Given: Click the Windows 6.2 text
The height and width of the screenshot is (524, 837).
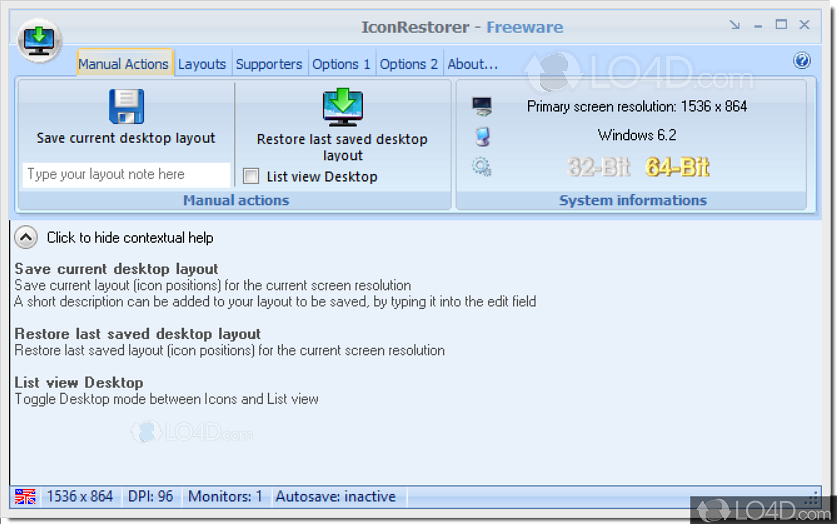Looking at the screenshot, I should (637, 135).
